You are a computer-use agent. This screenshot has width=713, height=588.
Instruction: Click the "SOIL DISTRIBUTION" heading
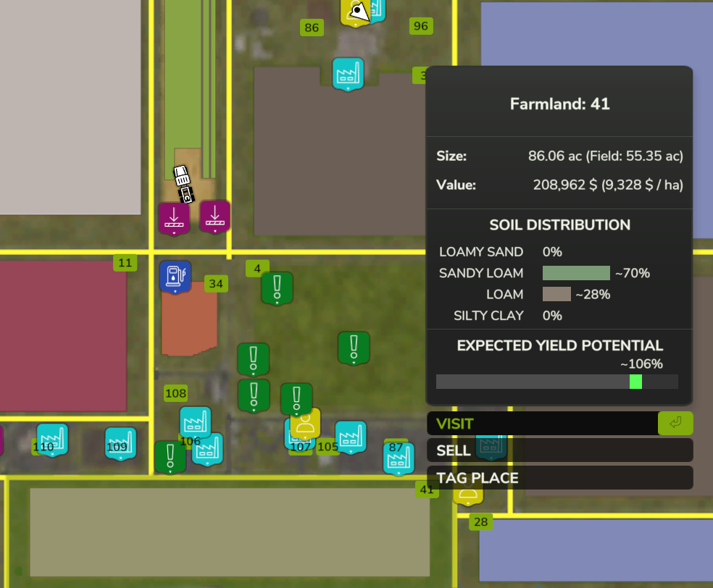(x=560, y=225)
